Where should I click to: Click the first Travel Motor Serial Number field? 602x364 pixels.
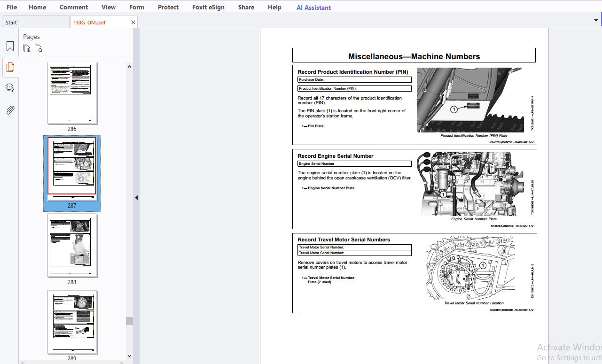point(354,247)
